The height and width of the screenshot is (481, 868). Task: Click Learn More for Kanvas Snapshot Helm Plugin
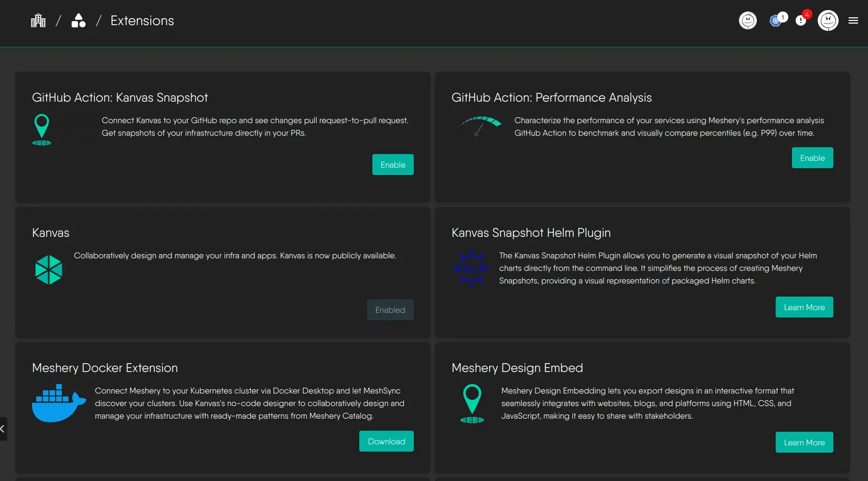pyautogui.click(x=804, y=307)
